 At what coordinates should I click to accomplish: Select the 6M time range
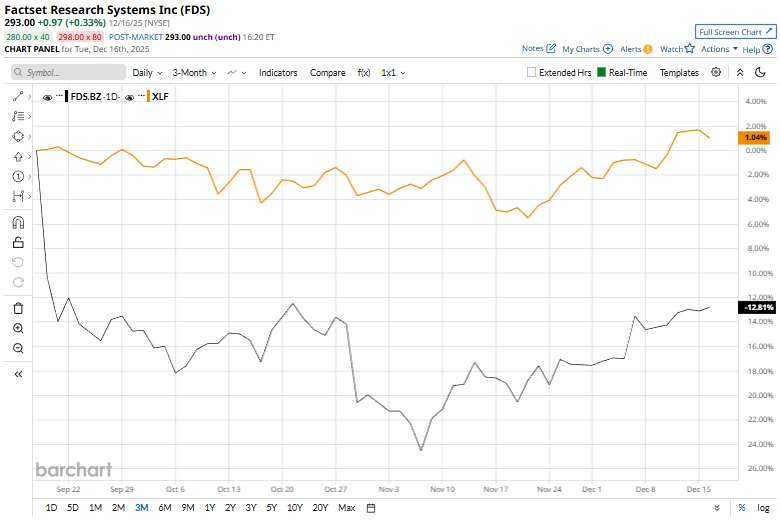tap(165, 508)
